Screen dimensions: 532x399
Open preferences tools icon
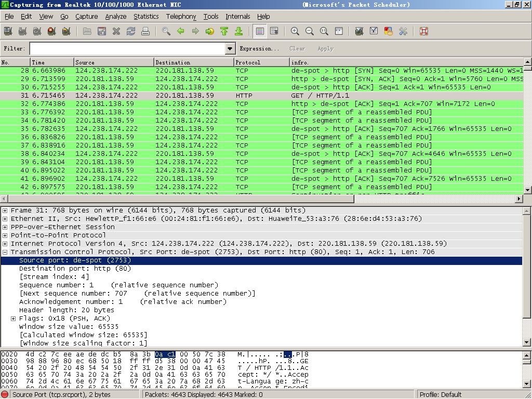pyautogui.click(x=403, y=31)
